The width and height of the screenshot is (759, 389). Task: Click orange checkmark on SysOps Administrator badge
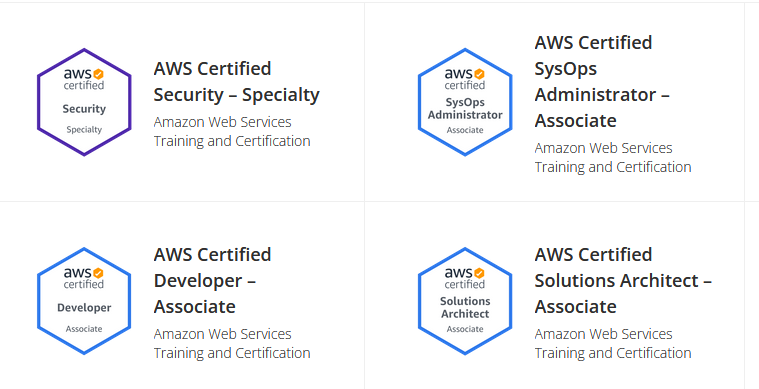point(479,74)
